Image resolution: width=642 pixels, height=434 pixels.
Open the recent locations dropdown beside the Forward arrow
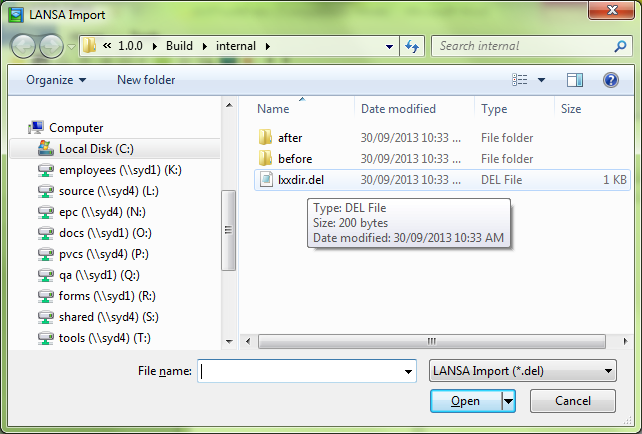[x=72, y=47]
